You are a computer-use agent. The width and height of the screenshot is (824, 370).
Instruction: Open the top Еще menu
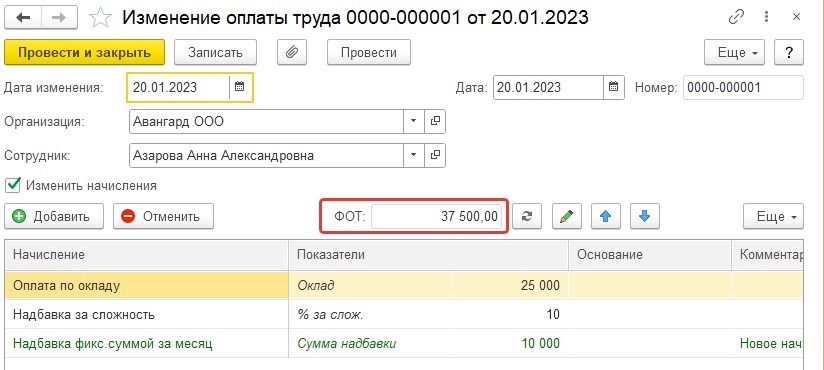coord(734,53)
